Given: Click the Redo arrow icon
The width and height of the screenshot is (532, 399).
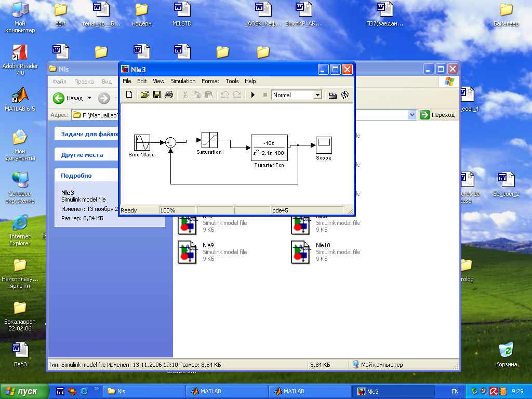Looking at the screenshot, I should click(x=237, y=95).
